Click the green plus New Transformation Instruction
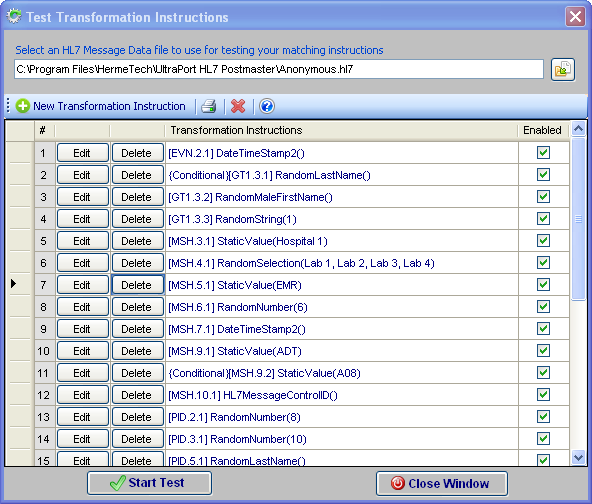 (100, 106)
